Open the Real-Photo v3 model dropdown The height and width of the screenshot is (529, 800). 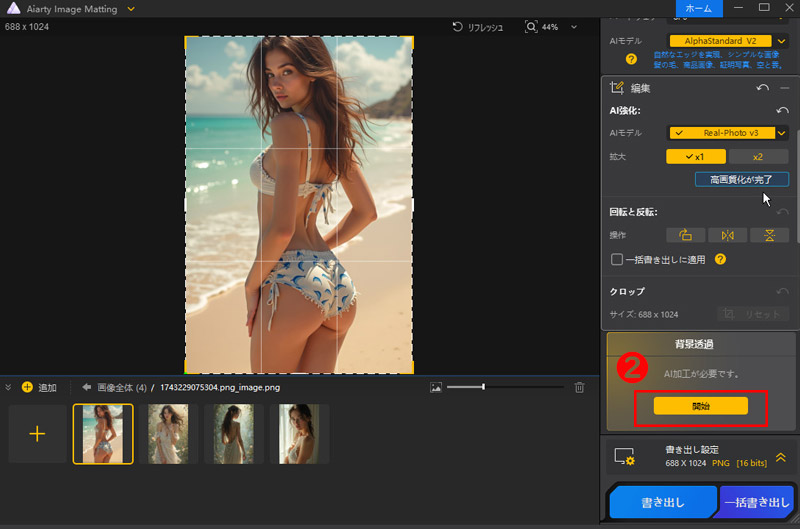tap(782, 133)
